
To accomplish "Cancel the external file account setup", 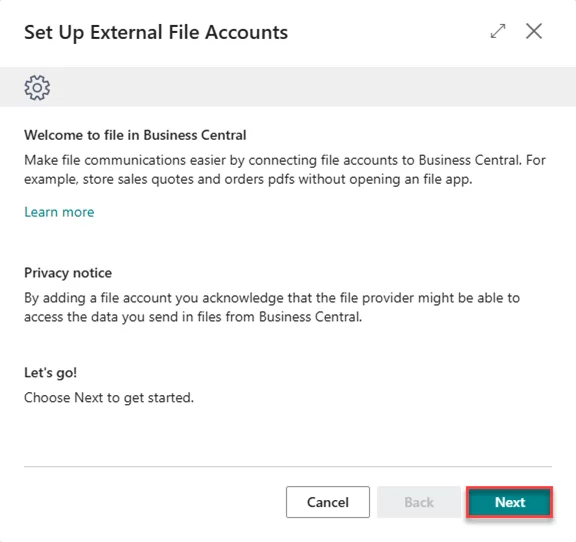I will pyautogui.click(x=328, y=502).
